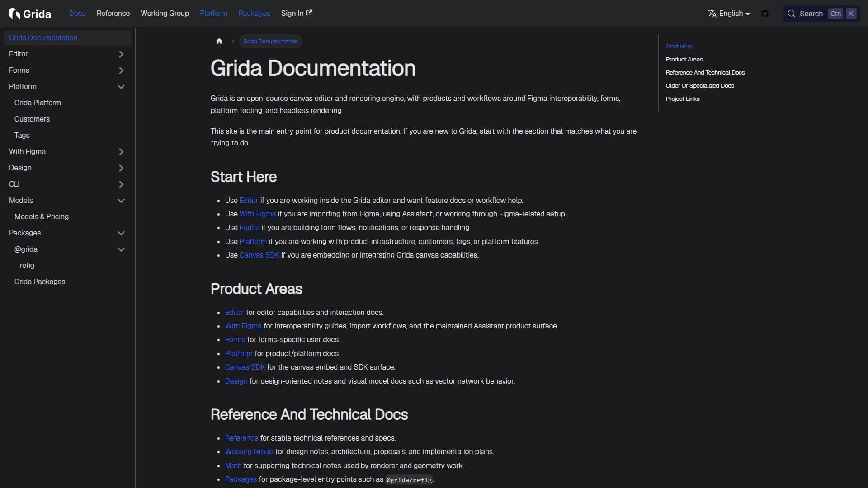
Task: Click Reference link in technical docs list
Action: [x=241, y=438]
